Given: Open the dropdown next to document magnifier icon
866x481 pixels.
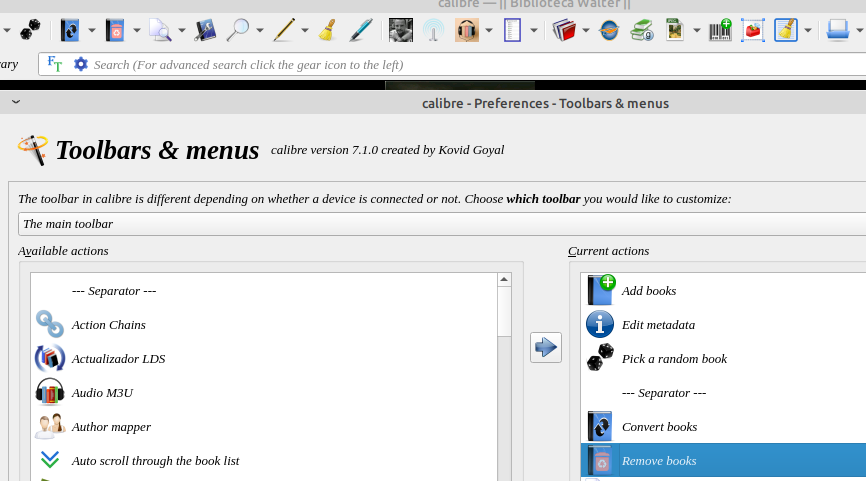Looking at the screenshot, I should [x=182, y=30].
